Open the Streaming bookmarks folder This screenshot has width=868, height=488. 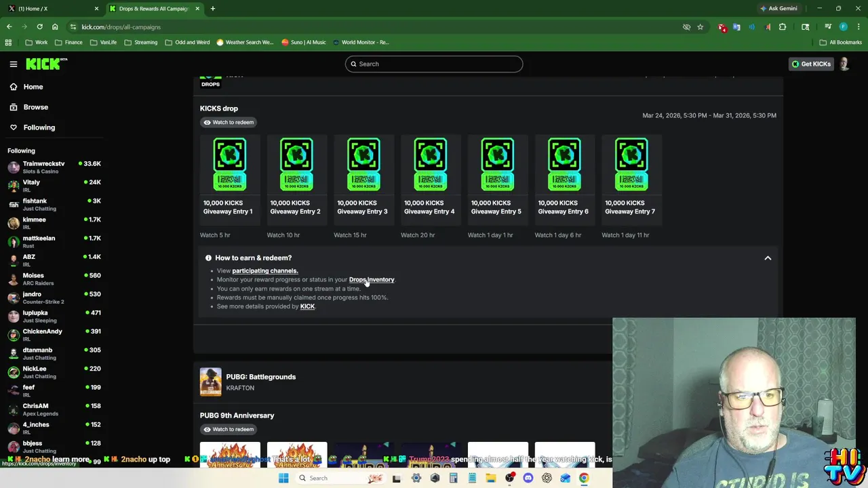(140, 42)
